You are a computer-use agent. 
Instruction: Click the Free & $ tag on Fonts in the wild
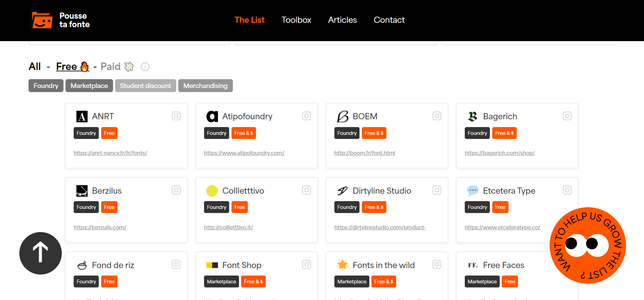tap(384, 282)
